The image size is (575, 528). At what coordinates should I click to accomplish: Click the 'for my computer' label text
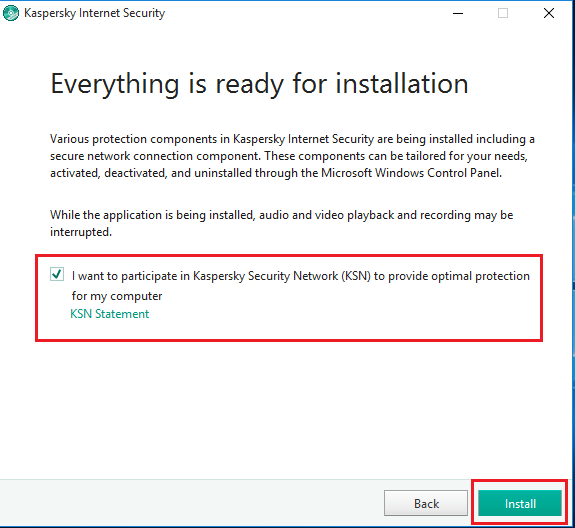click(x=117, y=296)
